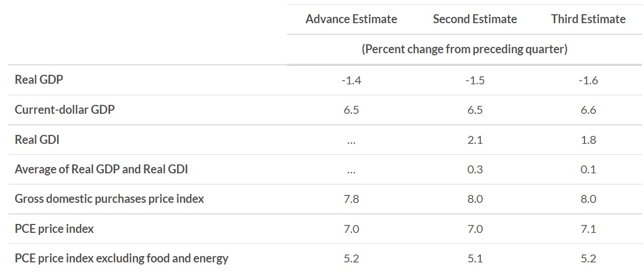Image resolution: width=644 pixels, height=274 pixels.
Task: Select Current-dollar GDP third estimate value 6.6
Action: (588, 110)
